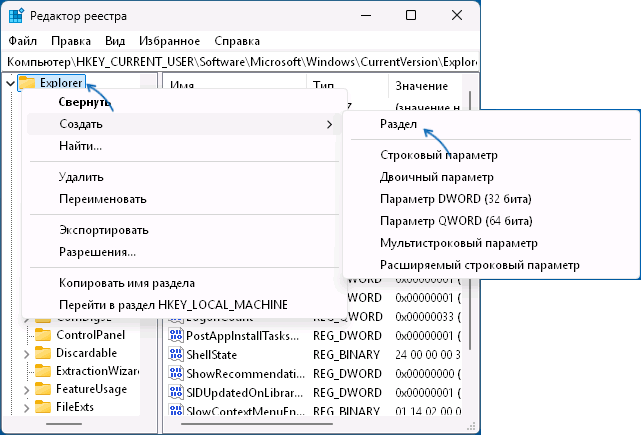Click the ExtractionWizard folder icon
This screenshot has height=435, width=641.
point(43,371)
